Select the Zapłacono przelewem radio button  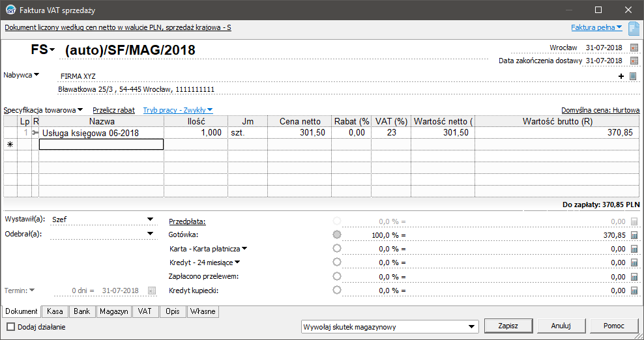(337, 276)
